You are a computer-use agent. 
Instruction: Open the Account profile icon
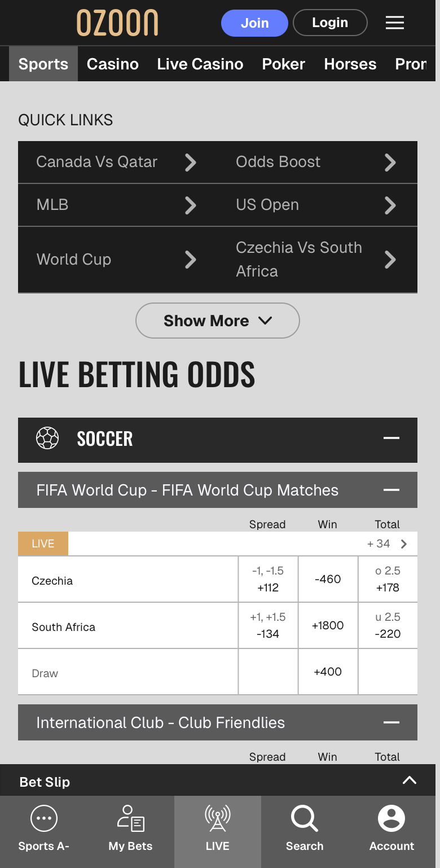[391, 818]
